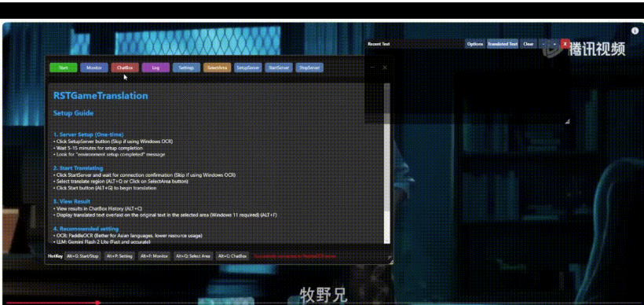
Task: Click Clear in Recent Text window
Action: coord(529,44)
